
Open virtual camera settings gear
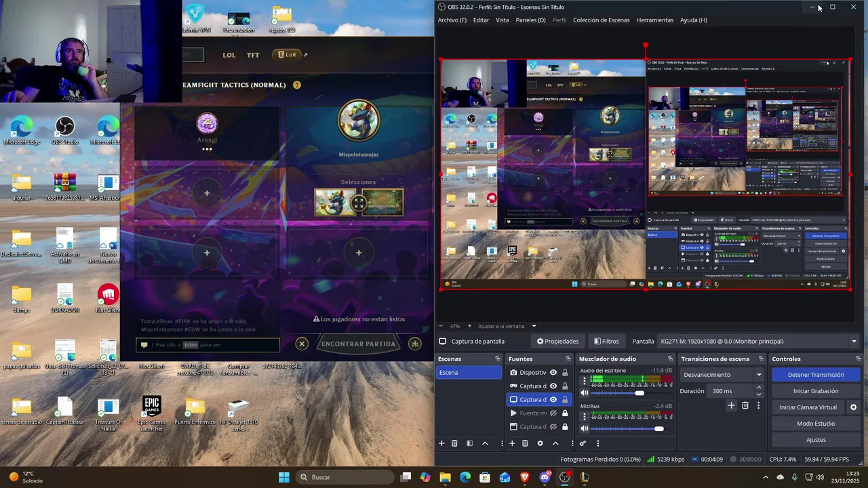(853, 407)
